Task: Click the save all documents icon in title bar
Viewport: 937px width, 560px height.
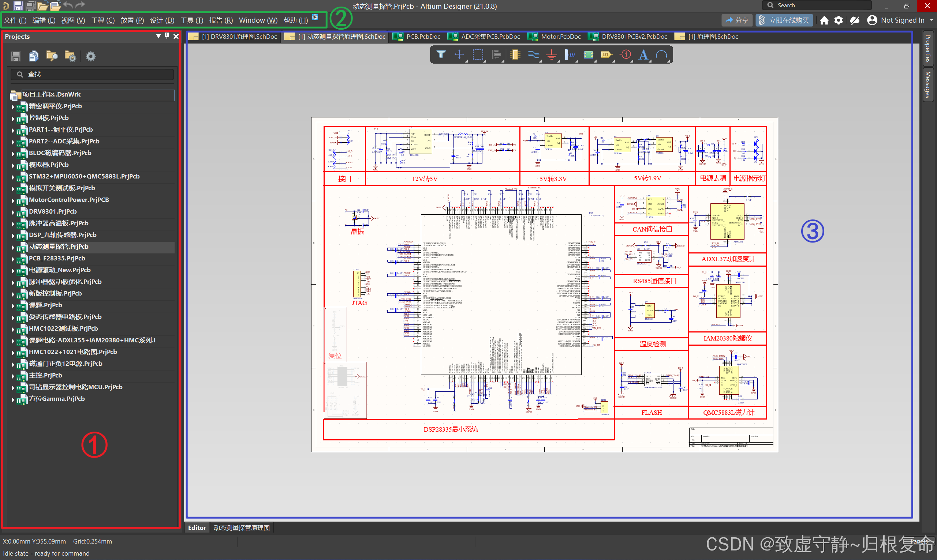Action: [30, 5]
